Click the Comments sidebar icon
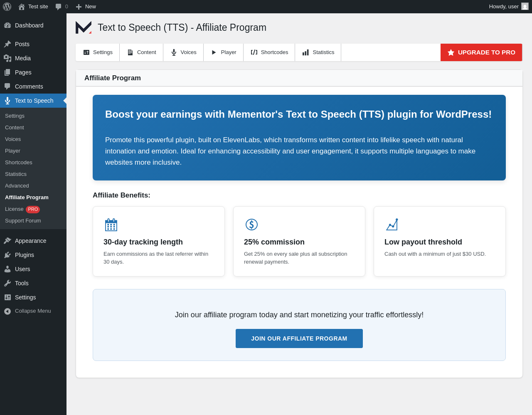This screenshot has height=415, width=532. click(x=7, y=86)
